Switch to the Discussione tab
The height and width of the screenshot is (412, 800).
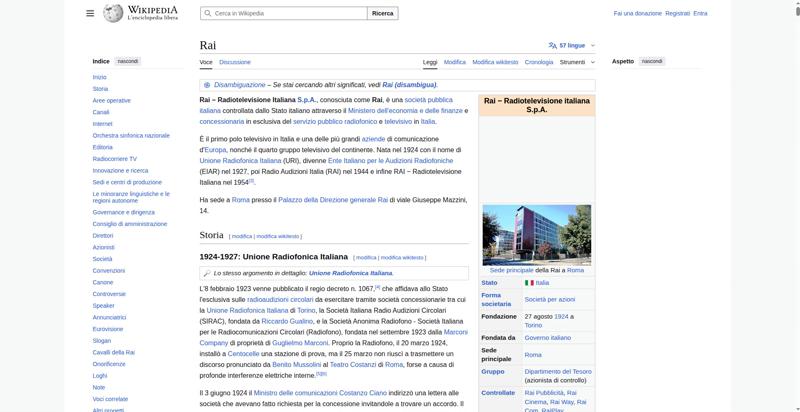click(235, 62)
